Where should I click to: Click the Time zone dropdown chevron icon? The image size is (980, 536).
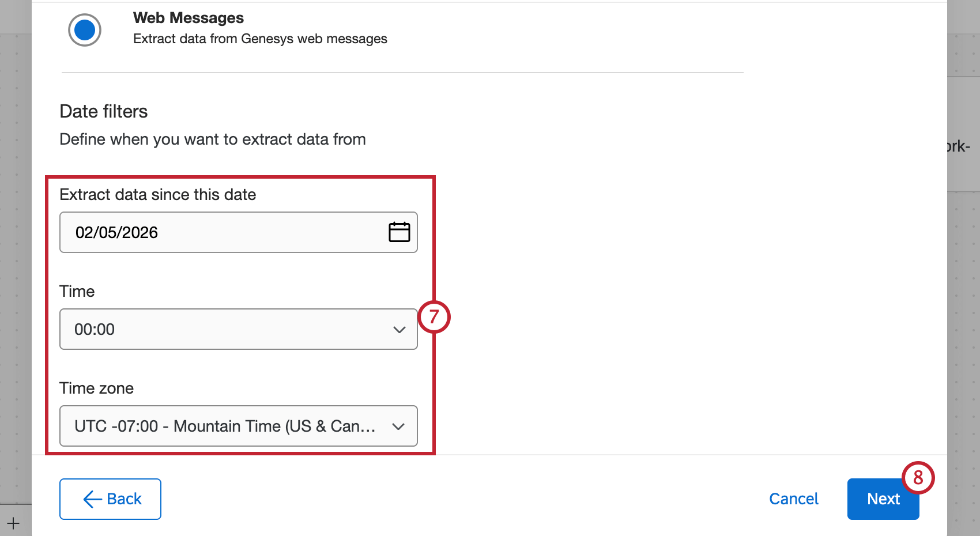tap(399, 426)
